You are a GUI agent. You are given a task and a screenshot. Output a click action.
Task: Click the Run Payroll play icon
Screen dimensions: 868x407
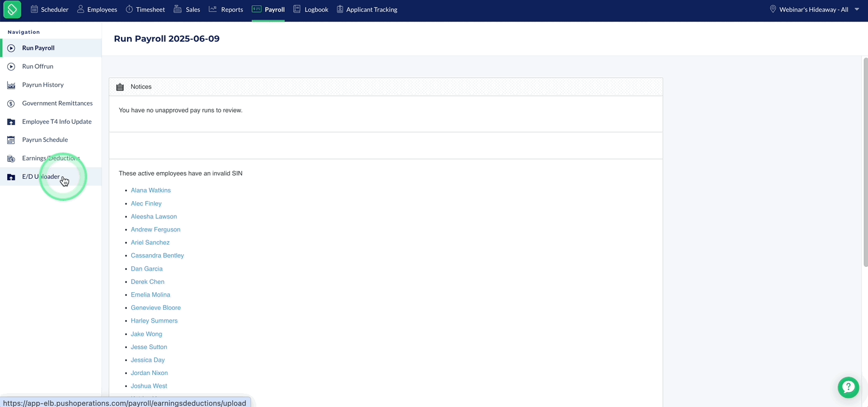[11, 48]
